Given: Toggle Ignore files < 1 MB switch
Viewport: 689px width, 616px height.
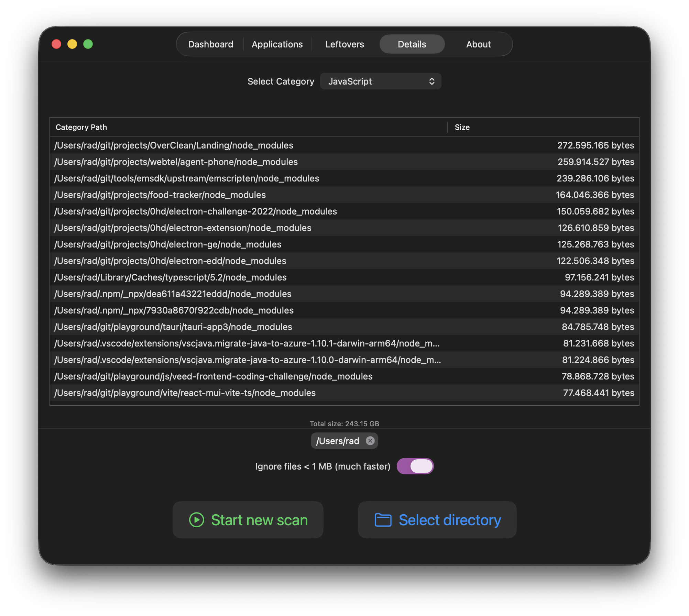Looking at the screenshot, I should pos(415,466).
